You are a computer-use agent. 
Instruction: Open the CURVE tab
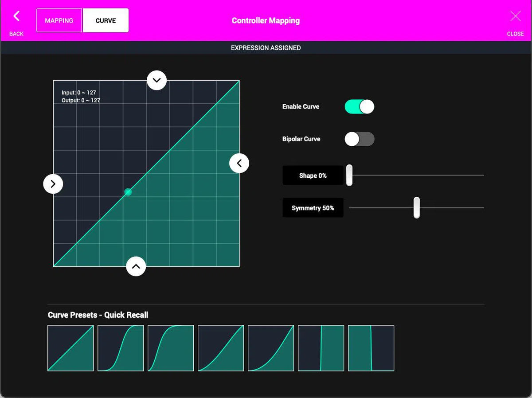tap(105, 20)
